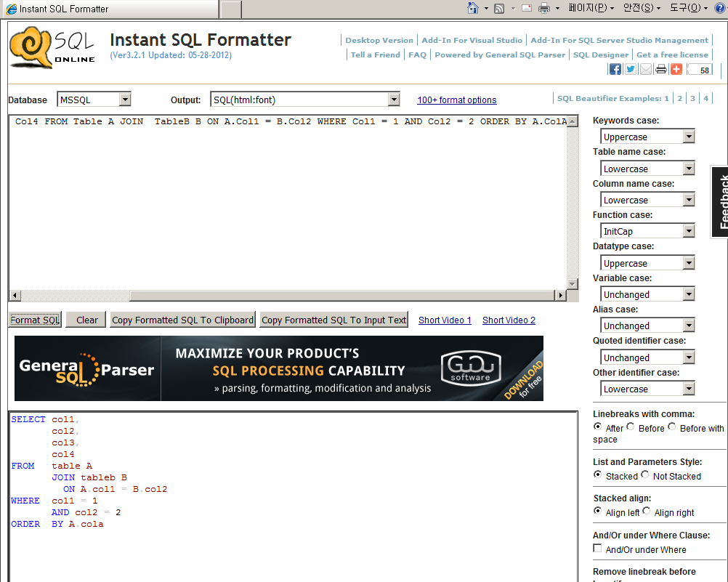Click the page print share icon
The image size is (728, 582).
pos(661,70)
